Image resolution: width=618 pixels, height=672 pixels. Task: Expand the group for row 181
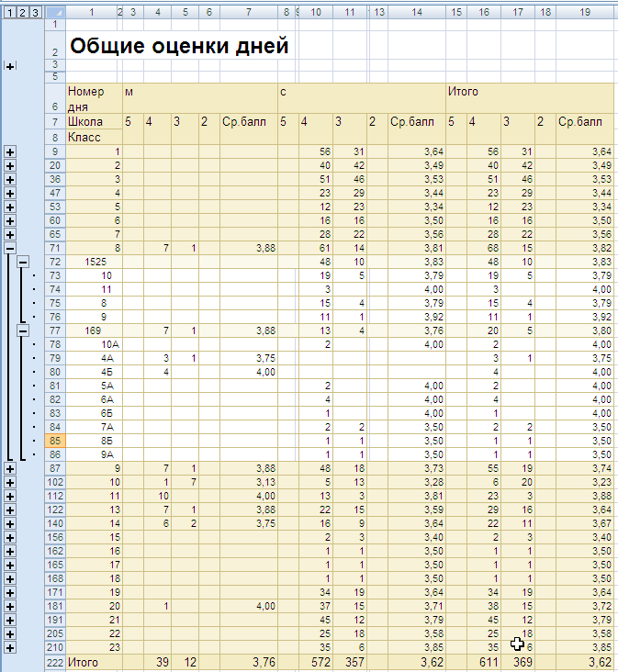pos(10,607)
